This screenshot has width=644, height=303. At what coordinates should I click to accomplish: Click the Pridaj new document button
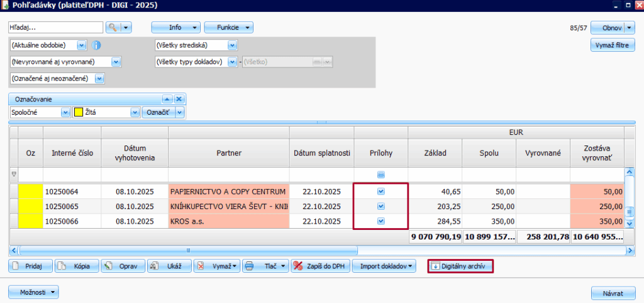click(x=30, y=266)
